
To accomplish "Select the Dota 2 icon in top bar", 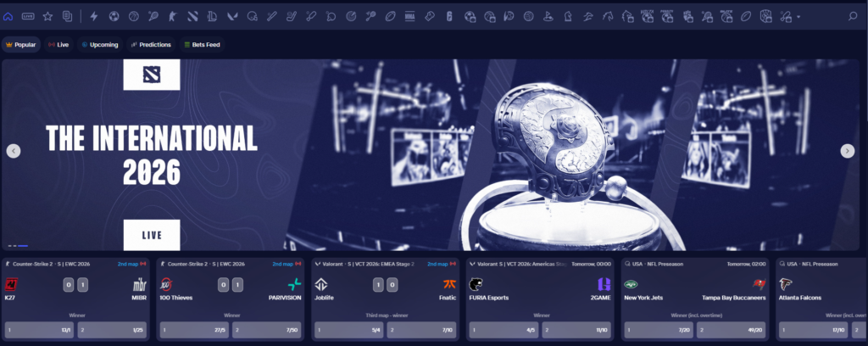I will tap(192, 17).
